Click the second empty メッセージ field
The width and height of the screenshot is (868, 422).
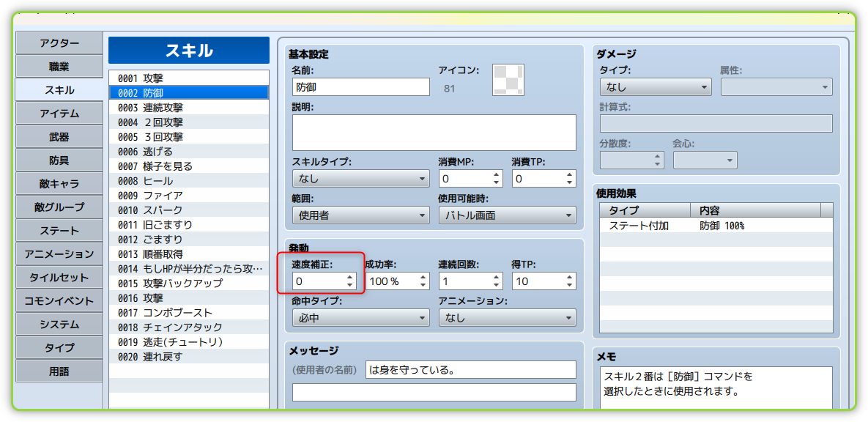[434, 392]
